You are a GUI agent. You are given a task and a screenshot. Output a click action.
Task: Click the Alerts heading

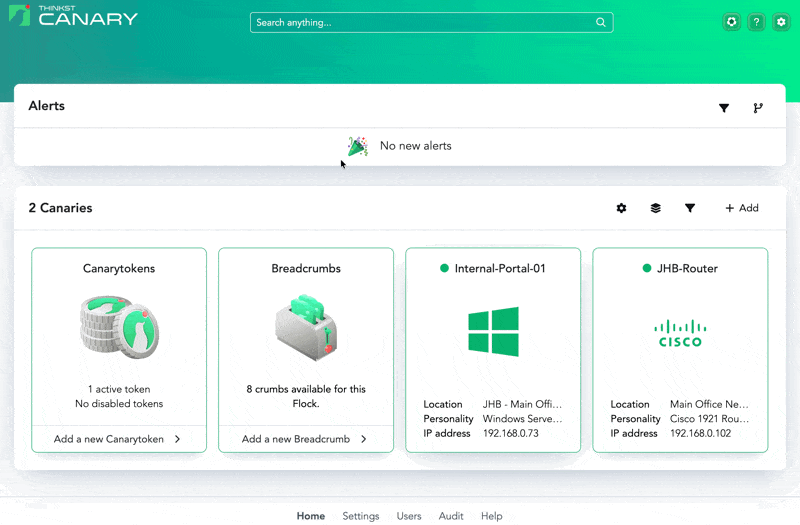(x=46, y=106)
